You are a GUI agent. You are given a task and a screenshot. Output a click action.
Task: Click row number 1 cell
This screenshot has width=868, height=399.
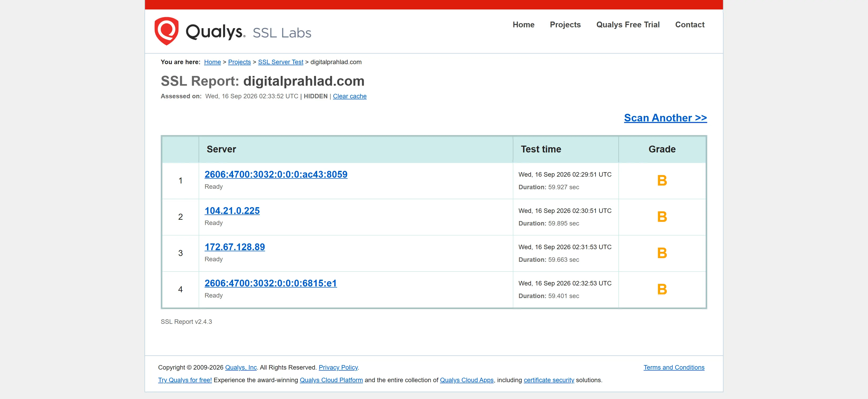click(180, 181)
